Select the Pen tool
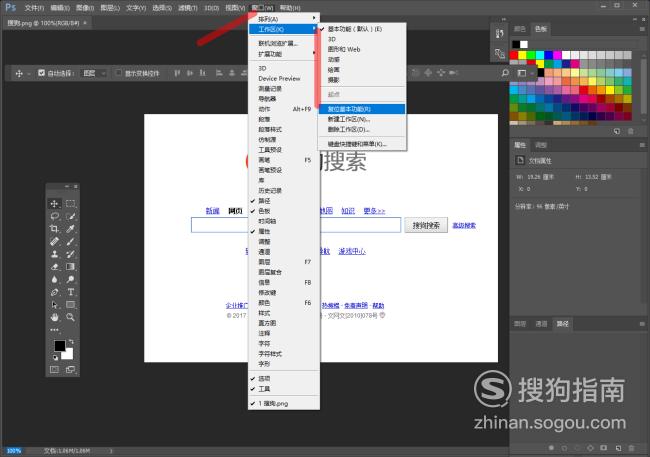 click(x=54, y=292)
